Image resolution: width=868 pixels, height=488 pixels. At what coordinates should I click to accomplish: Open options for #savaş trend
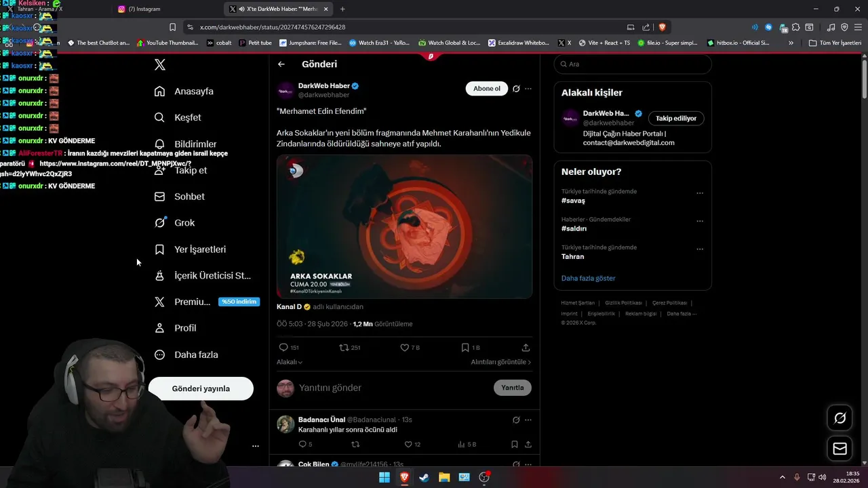[700, 193]
